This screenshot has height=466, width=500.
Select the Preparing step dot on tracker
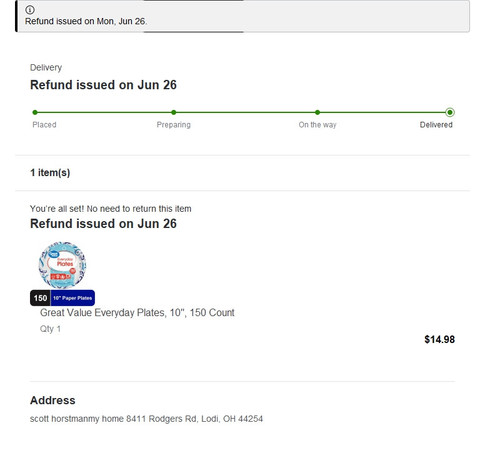click(174, 112)
